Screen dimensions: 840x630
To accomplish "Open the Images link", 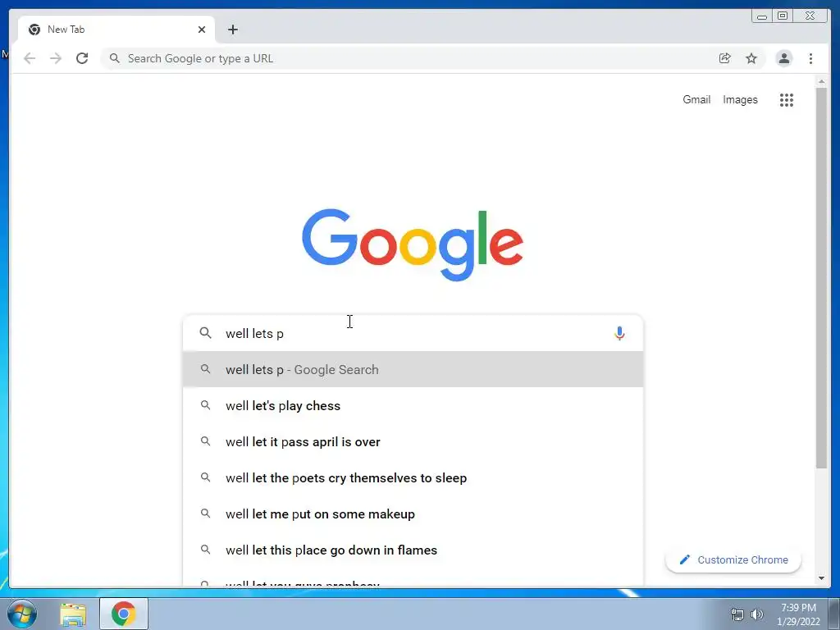I will pos(740,99).
